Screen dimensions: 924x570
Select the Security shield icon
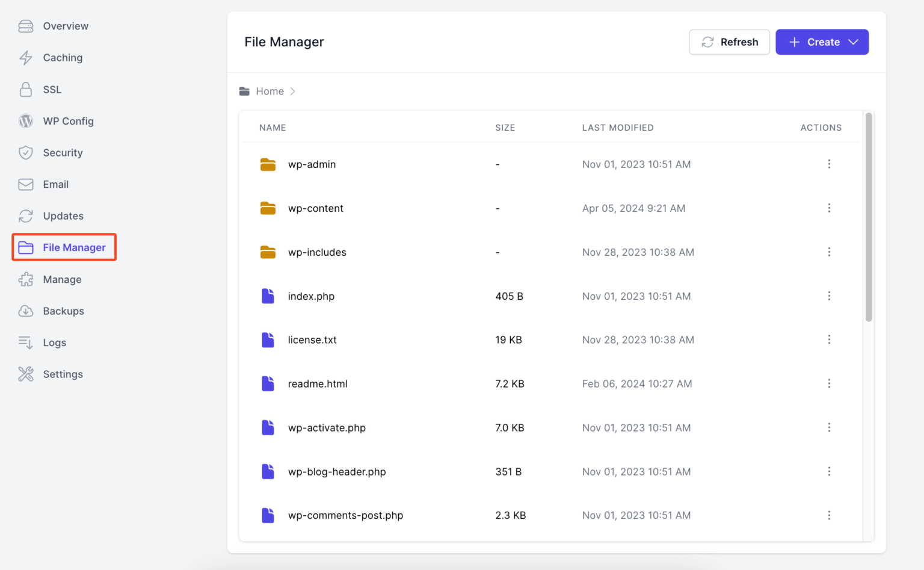[25, 152]
